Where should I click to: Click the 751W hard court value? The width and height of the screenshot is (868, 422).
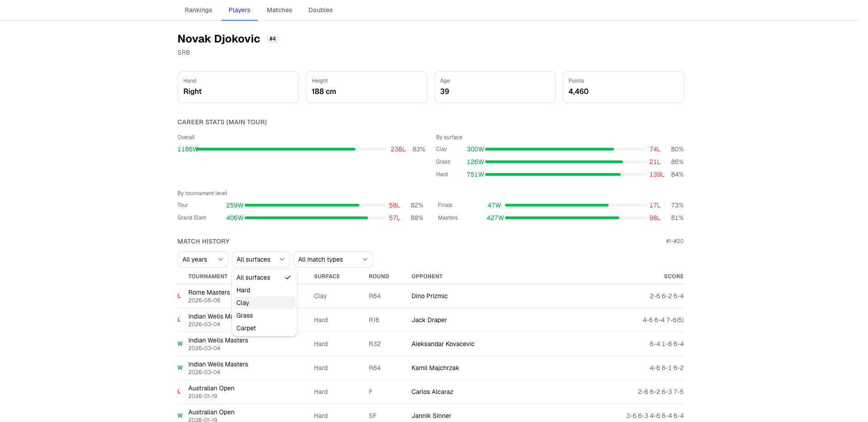475,174
